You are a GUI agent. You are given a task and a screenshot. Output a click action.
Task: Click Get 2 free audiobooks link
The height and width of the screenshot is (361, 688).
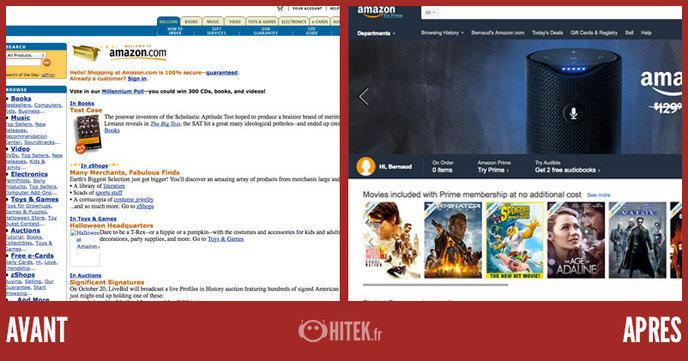pos(567,170)
